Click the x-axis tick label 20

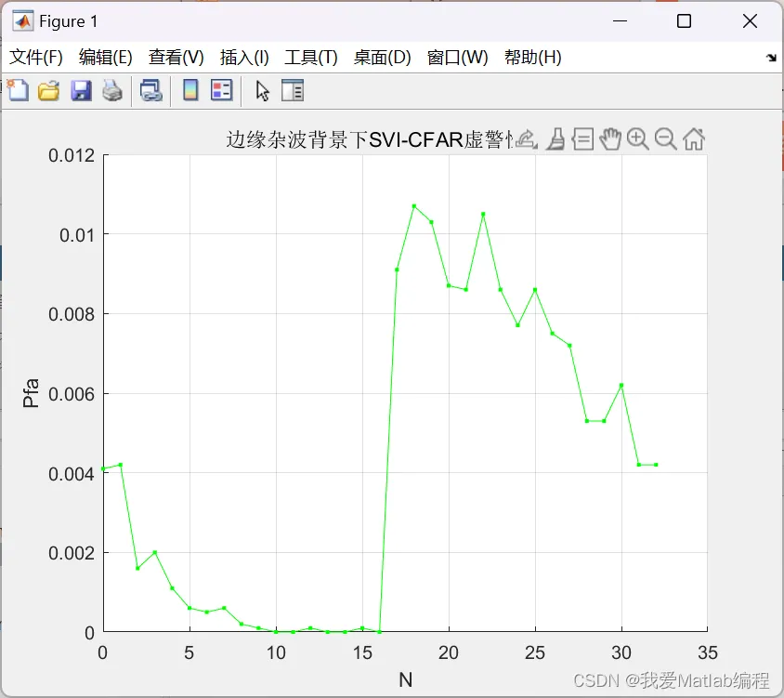(449, 652)
